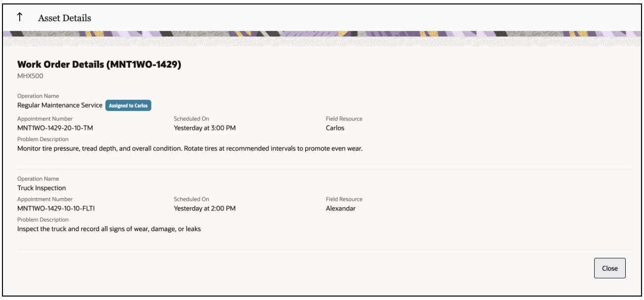Viewport: 644px width, 300px height.
Task: Select field resource Carlos
Action: (335, 126)
